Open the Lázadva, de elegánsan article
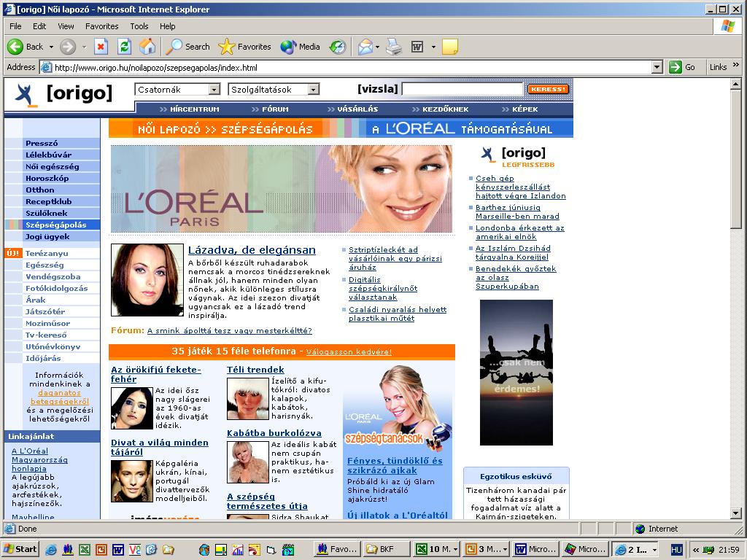747x560 pixels. click(x=252, y=250)
